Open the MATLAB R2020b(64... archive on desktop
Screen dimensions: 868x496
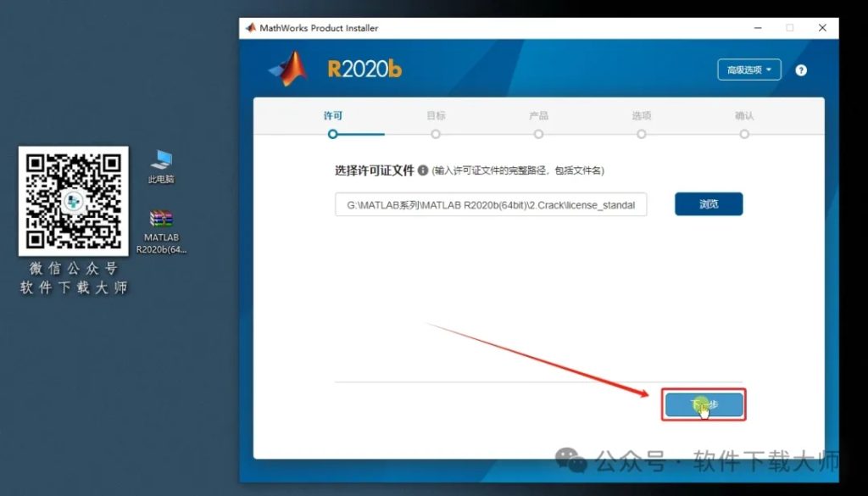click(x=159, y=219)
